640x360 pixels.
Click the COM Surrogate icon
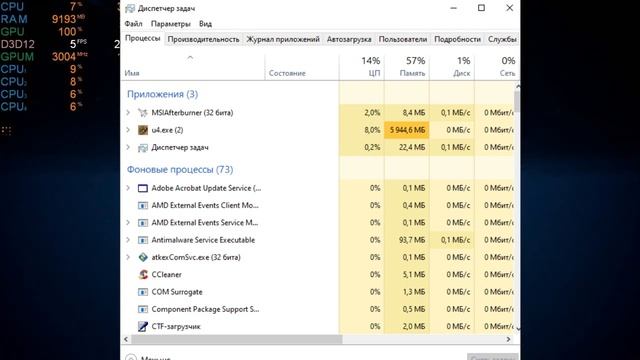click(x=142, y=292)
